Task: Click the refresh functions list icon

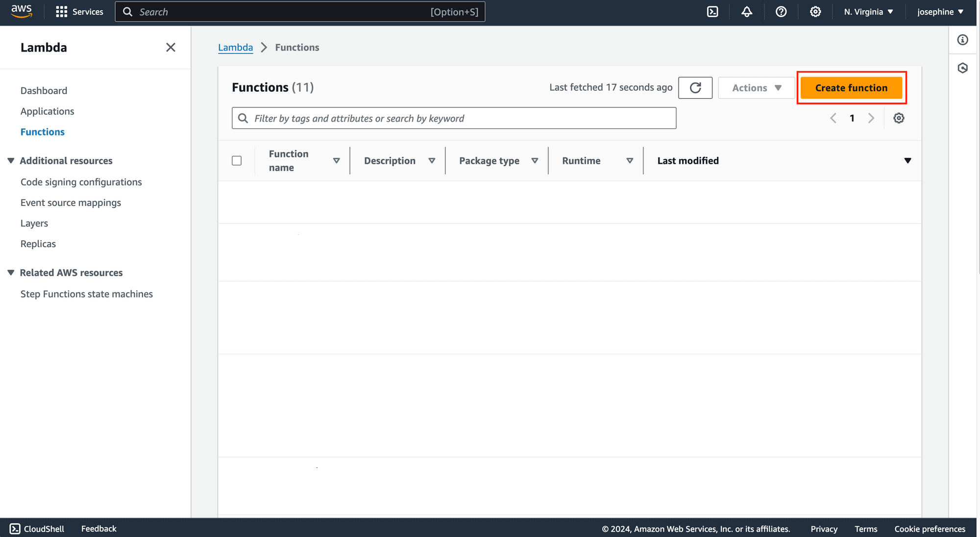Action: tap(695, 87)
